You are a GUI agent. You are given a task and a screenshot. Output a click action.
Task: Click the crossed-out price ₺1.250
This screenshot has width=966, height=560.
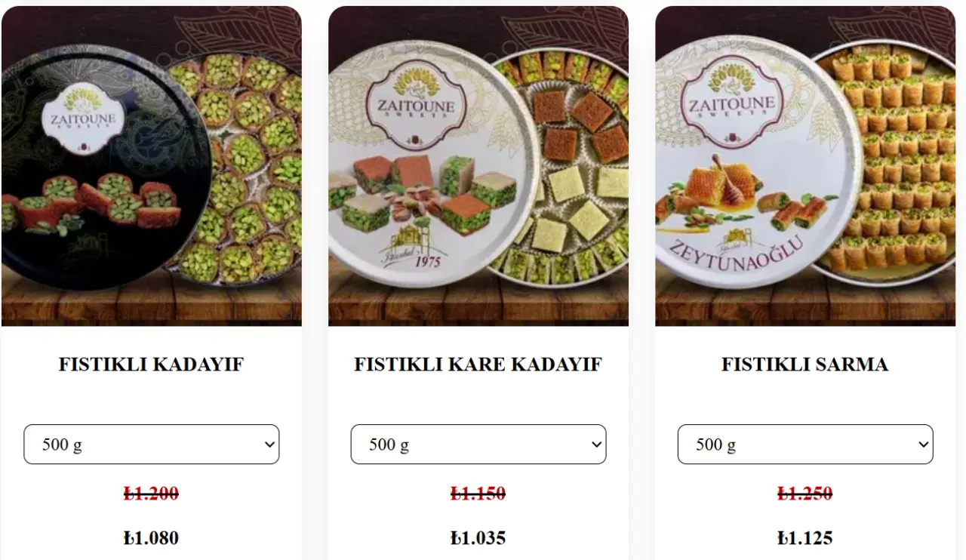pyautogui.click(x=805, y=494)
